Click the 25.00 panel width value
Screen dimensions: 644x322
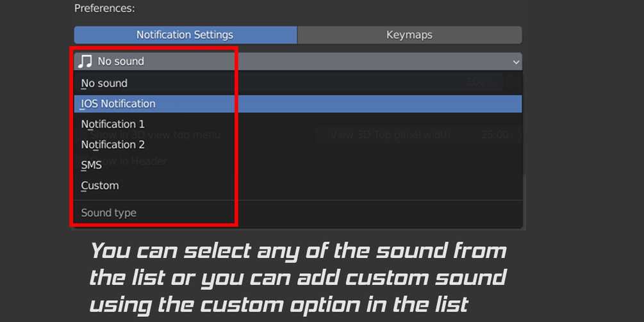click(x=494, y=135)
